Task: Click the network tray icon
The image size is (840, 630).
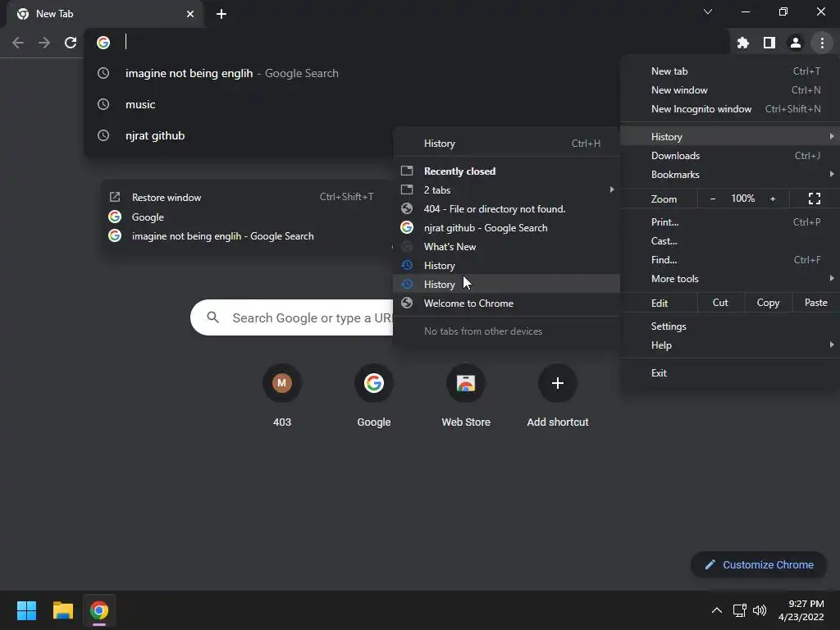Action: pyautogui.click(x=740, y=610)
